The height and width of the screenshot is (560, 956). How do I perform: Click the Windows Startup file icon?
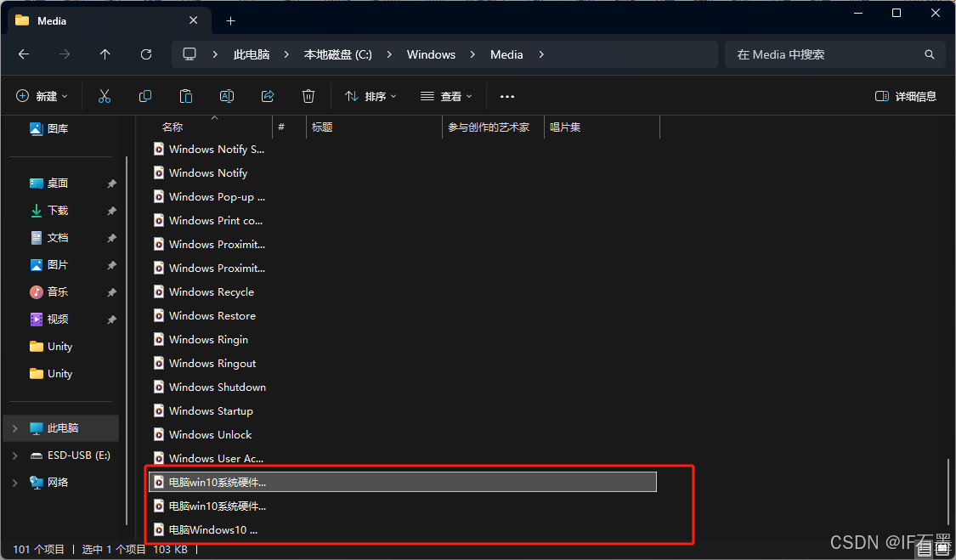click(159, 410)
